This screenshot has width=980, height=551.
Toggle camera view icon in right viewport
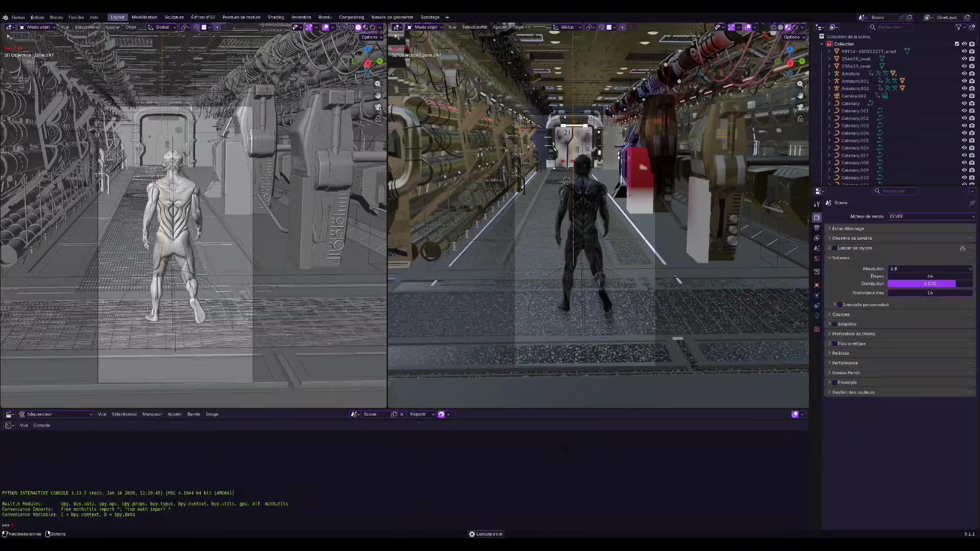pyautogui.click(x=800, y=107)
